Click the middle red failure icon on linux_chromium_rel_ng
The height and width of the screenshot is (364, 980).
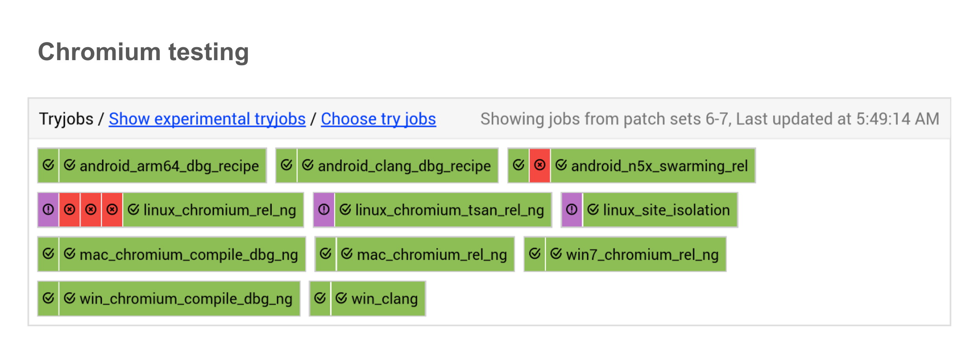(x=91, y=210)
